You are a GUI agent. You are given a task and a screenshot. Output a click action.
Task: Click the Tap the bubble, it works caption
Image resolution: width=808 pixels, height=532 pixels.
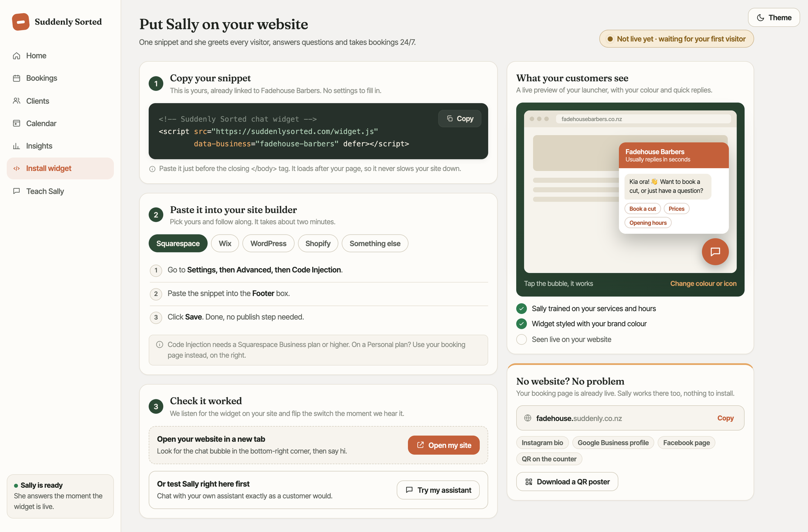pos(558,283)
